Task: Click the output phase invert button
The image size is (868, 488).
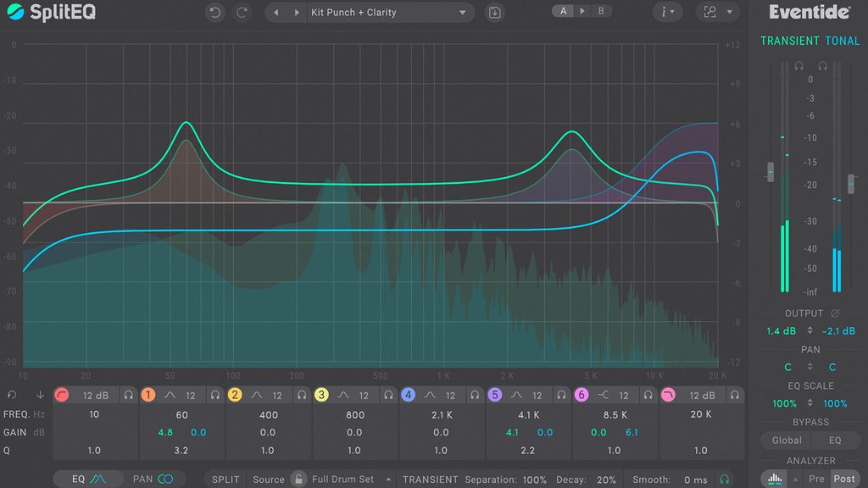Action: tap(835, 313)
